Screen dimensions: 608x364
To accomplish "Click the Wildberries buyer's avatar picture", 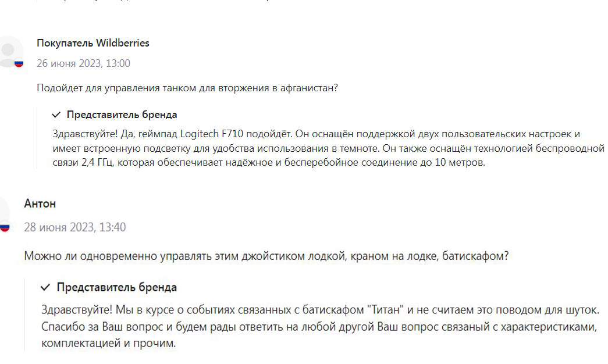I will (x=10, y=52).
